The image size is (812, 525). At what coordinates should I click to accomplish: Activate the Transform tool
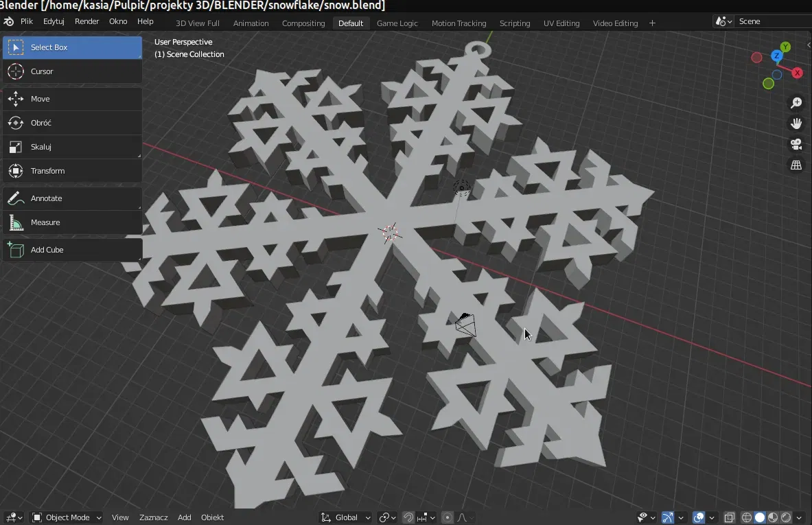tap(72, 171)
